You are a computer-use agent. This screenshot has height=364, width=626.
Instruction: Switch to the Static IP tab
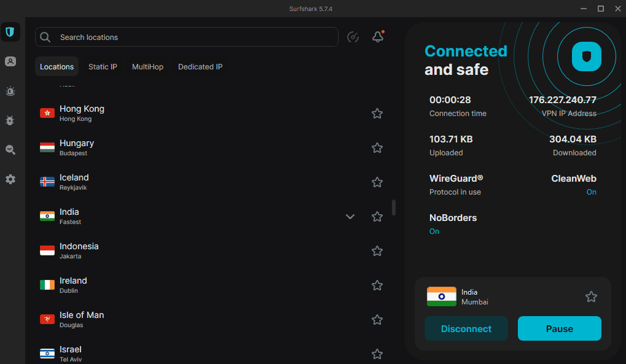pyautogui.click(x=103, y=67)
